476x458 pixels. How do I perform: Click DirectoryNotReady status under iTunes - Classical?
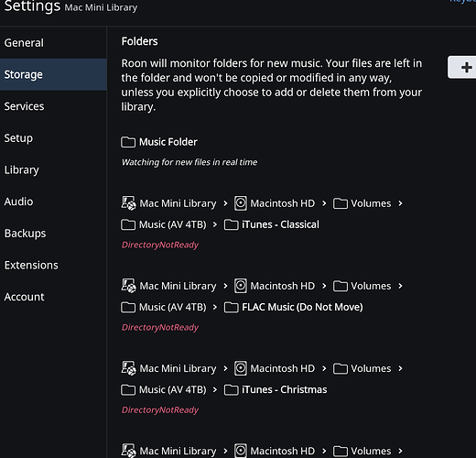pyautogui.click(x=160, y=245)
